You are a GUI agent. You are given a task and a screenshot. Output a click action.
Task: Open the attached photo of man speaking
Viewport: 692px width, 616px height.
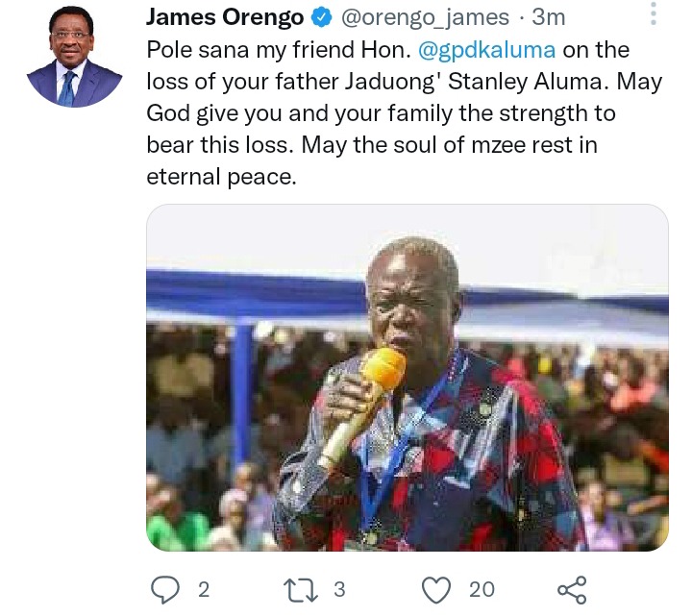408,378
